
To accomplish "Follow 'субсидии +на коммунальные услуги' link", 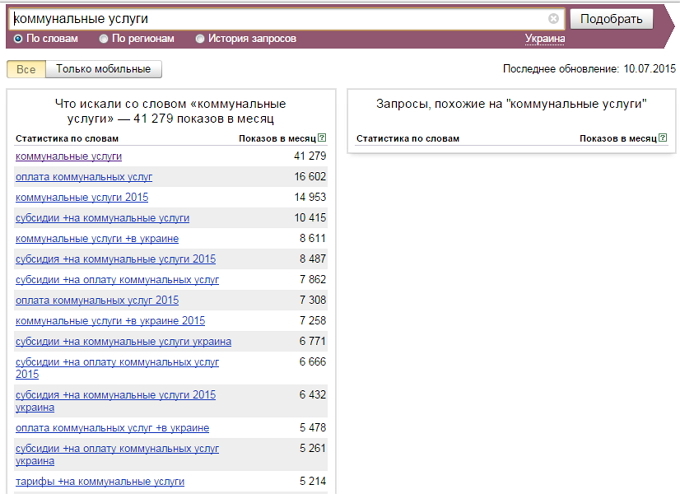I will tap(102, 218).
